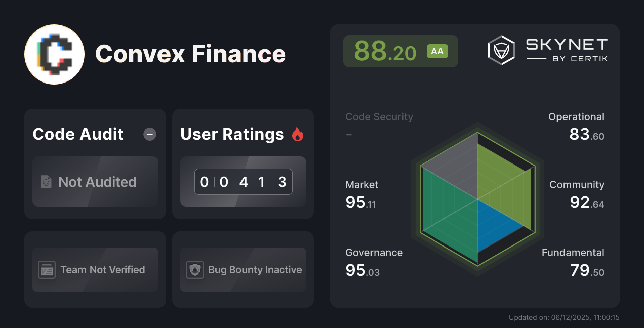The image size is (644, 328).
Task: Toggle the Team Not Verified badge
Action: pyautogui.click(x=95, y=270)
